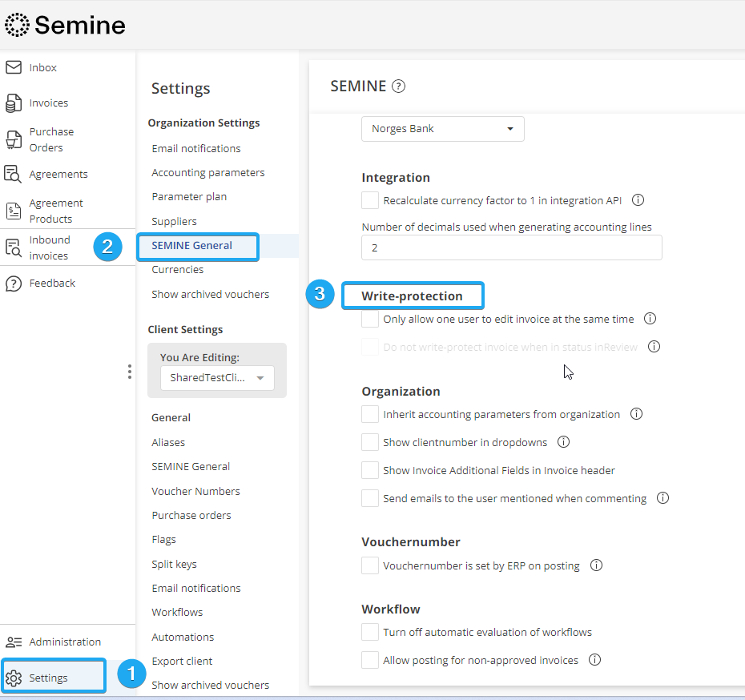Open the Settings menu item in sidebar
Screen dimensions: 745x700
[48, 678]
